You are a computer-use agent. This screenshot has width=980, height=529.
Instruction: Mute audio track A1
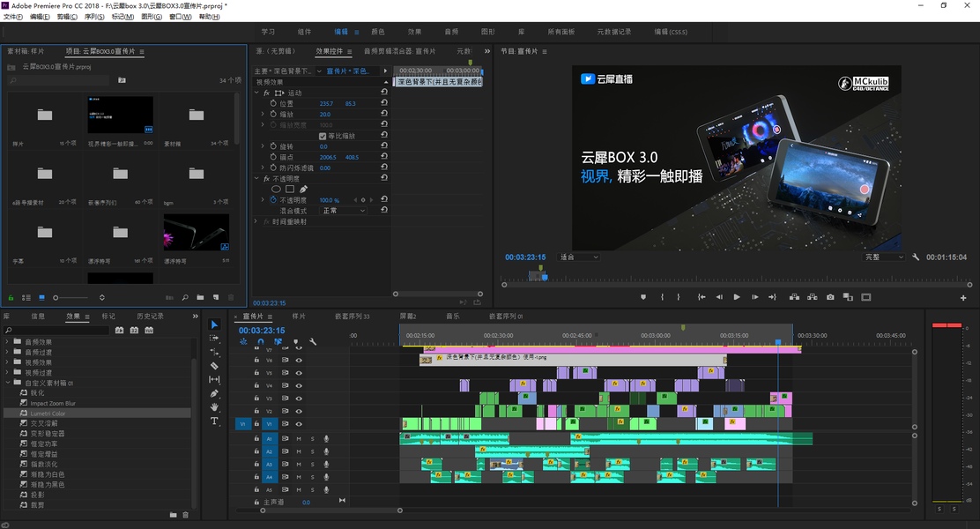[299, 439]
